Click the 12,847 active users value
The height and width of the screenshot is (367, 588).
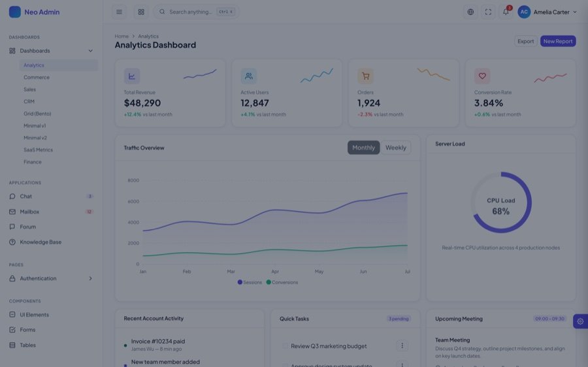pyautogui.click(x=255, y=103)
